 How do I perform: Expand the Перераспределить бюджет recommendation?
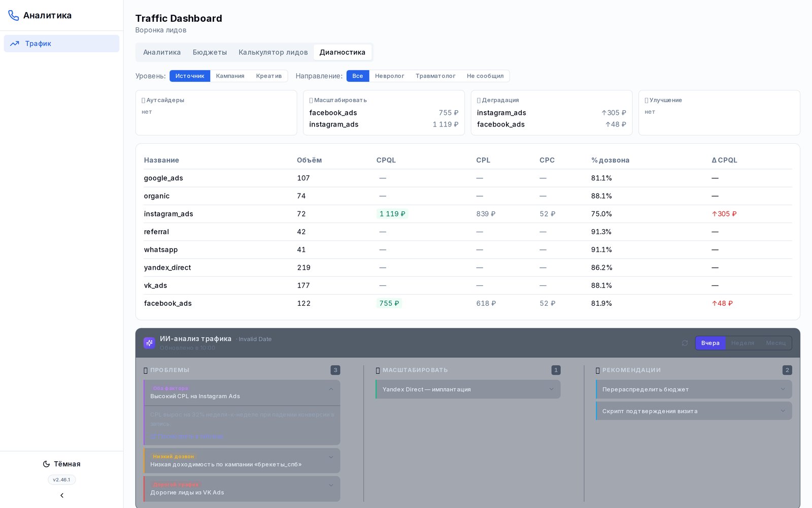click(x=694, y=390)
